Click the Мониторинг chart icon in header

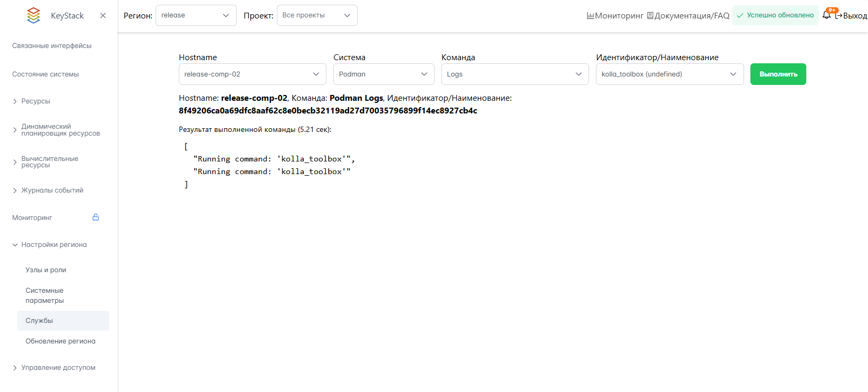click(x=590, y=16)
